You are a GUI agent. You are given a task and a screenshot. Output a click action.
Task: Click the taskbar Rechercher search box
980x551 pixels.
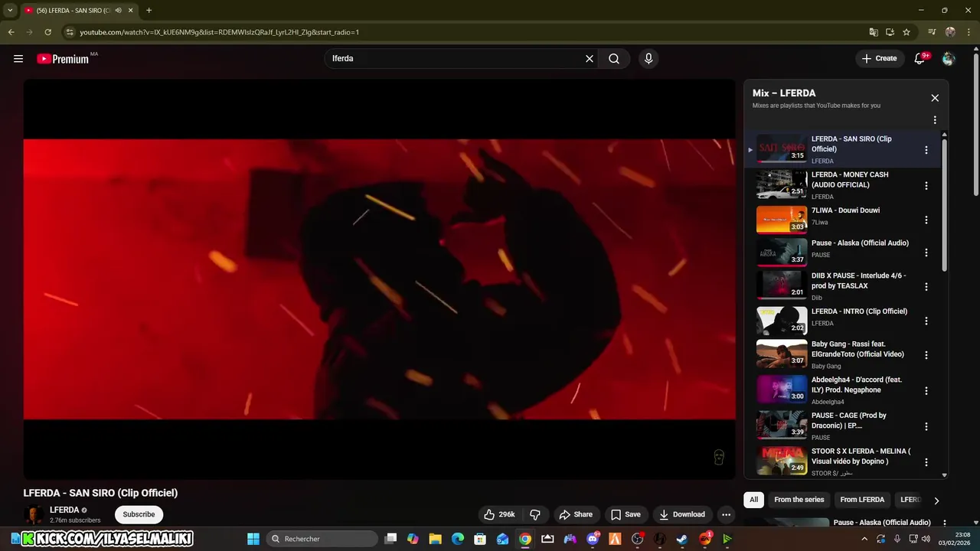point(322,539)
